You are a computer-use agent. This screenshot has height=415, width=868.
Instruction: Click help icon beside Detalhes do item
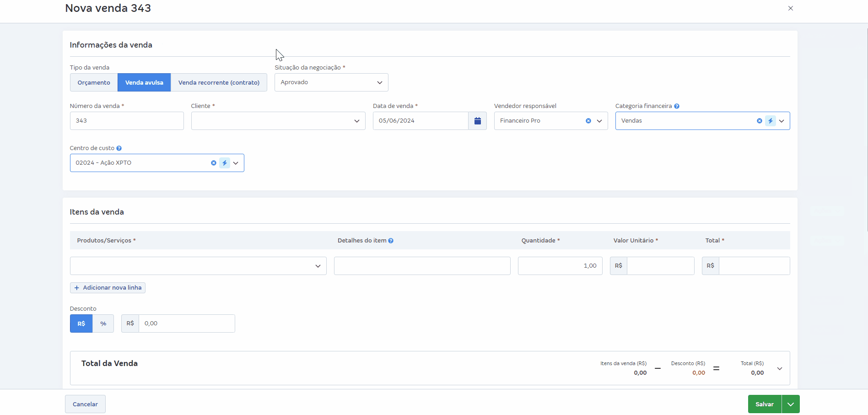(x=391, y=241)
